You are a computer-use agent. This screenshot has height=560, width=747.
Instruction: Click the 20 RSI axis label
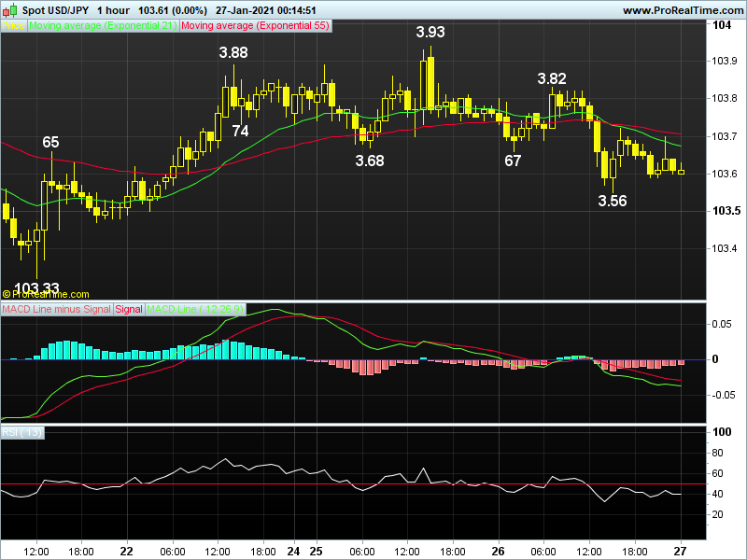(717, 514)
